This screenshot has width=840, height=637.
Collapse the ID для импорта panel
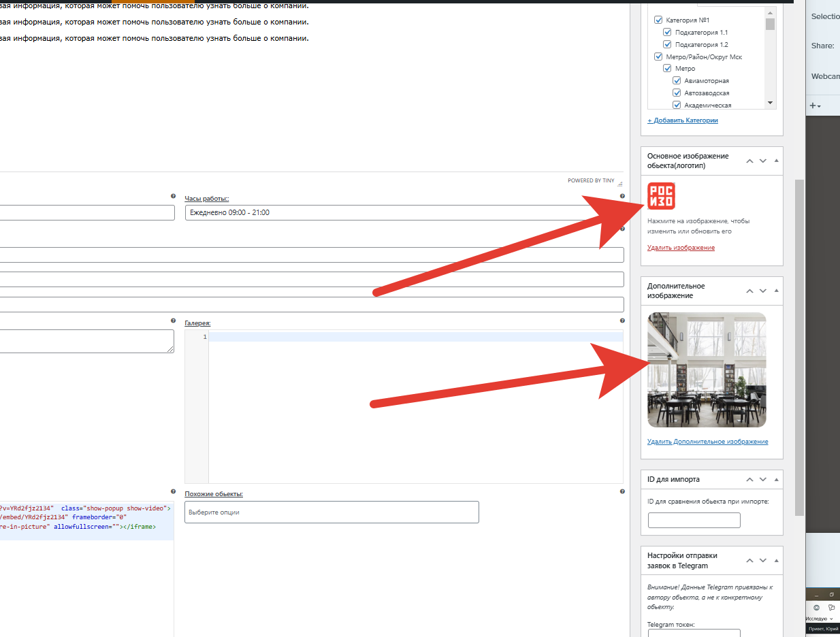777,479
